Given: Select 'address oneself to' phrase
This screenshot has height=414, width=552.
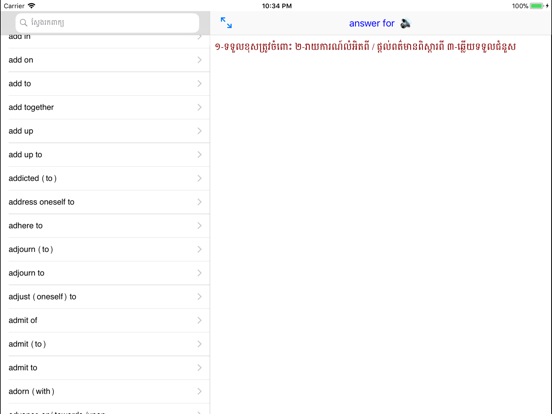Looking at the screenshot, I should (x=105, y=202).
